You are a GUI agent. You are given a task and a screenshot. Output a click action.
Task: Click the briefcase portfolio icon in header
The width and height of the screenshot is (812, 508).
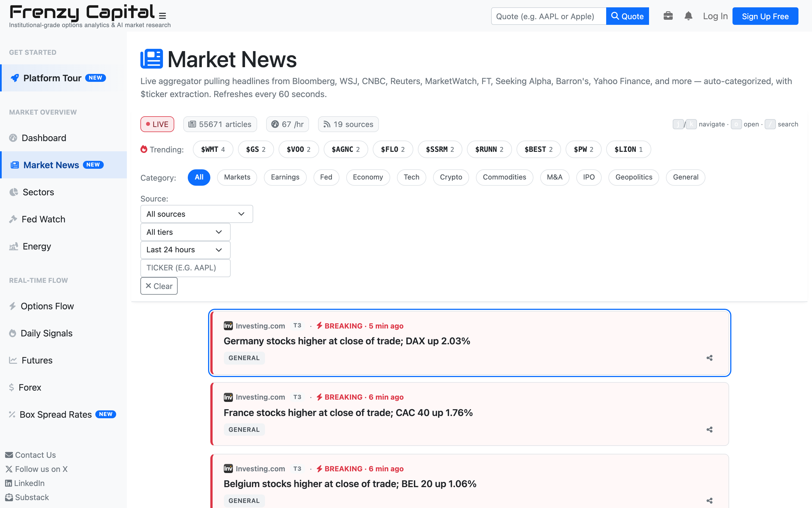668,16
